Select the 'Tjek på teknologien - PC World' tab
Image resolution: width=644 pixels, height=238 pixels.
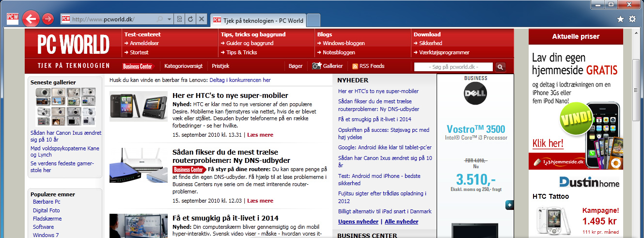(x=258, y=20)
